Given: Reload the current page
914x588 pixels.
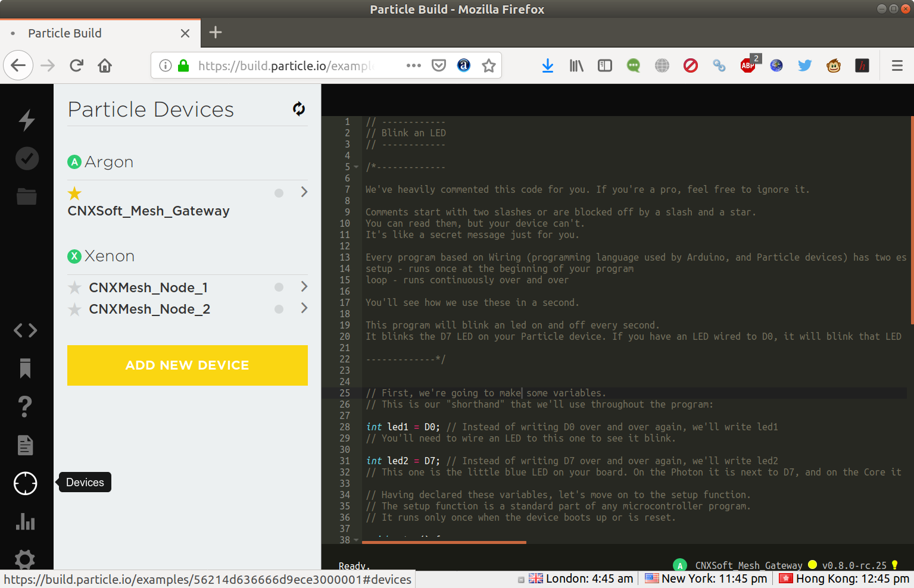Looking at the screenshot, I should coord(76,65).
